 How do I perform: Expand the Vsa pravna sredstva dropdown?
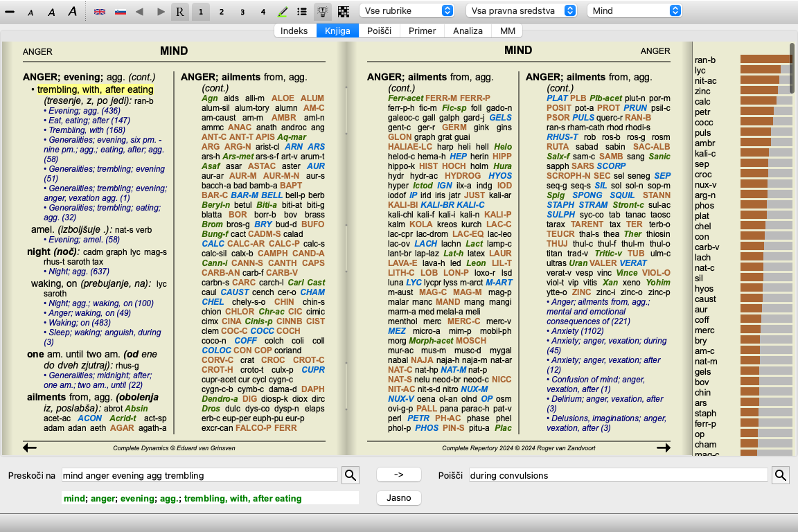pyautogui.click(x=522, y=11)
